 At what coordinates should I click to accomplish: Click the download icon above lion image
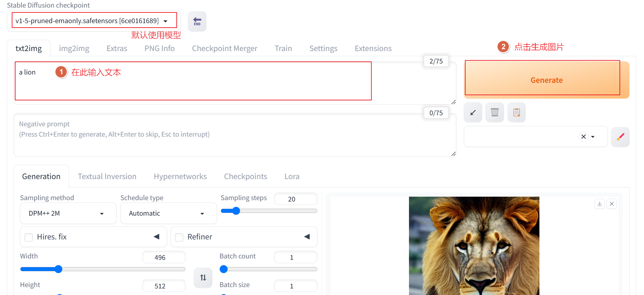coord(599,204)
